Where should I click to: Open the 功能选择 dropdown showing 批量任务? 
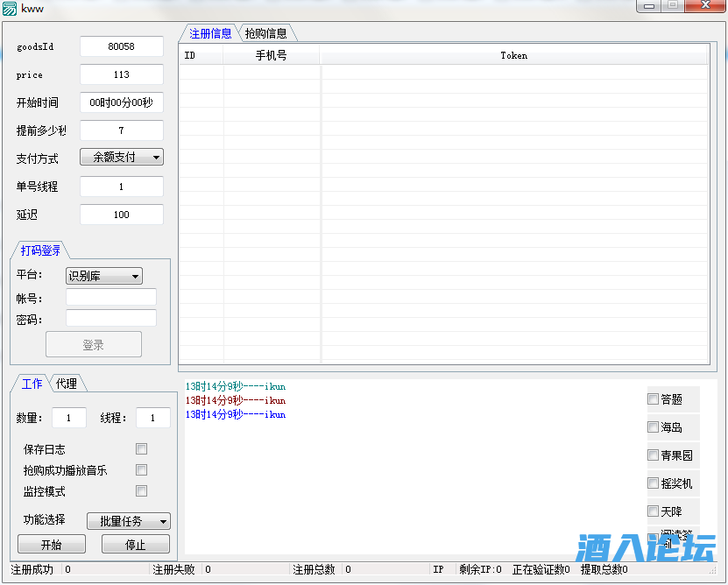(129, 521)
